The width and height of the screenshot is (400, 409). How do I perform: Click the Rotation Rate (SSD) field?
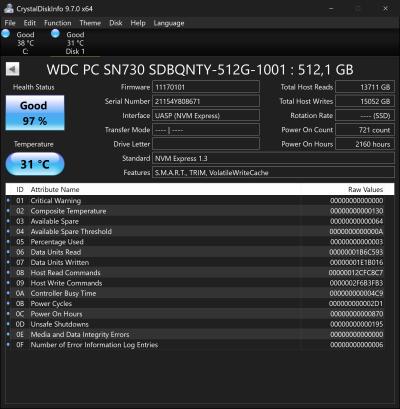click(x=365, y=116)
